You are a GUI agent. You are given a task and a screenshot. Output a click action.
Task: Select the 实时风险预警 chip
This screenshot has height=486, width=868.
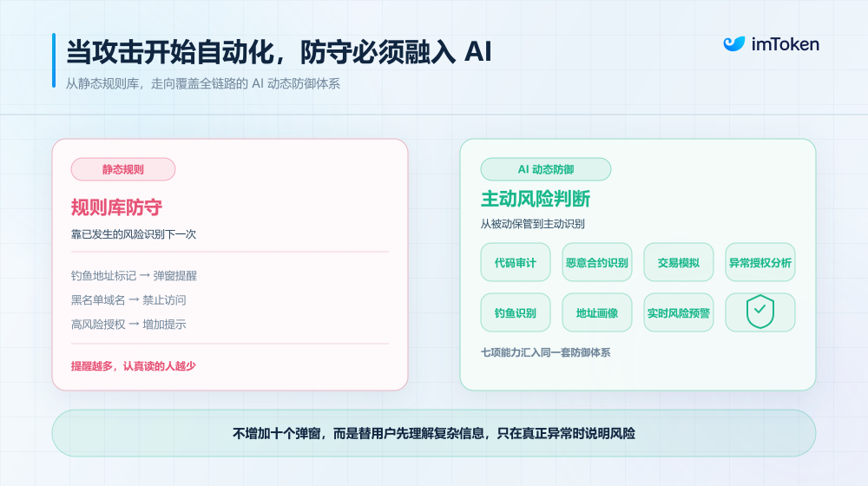(679, 312)
